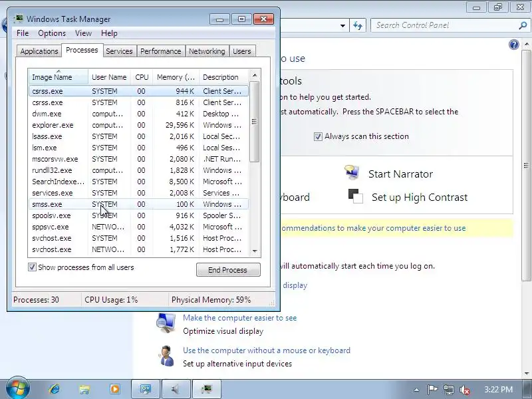
Task: Click the Set up High Contrast icon
Action: coord(355,196)
